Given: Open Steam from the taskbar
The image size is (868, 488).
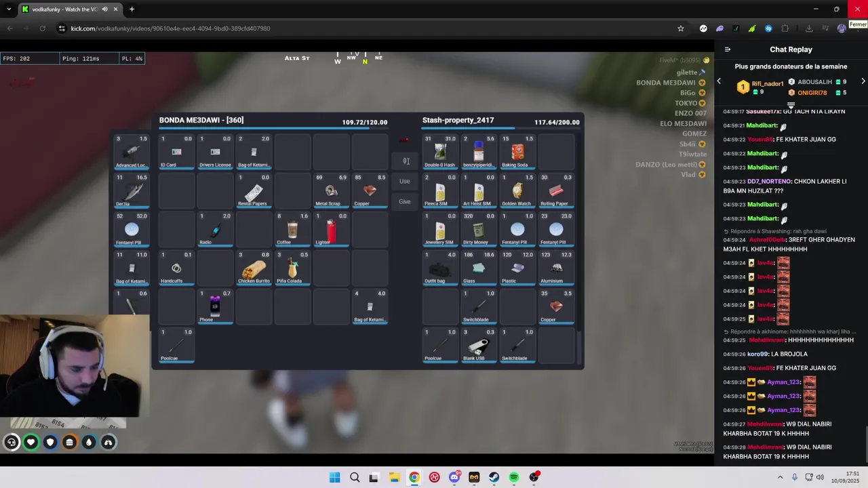Looking at the screenshot, I should pos(494,478).
